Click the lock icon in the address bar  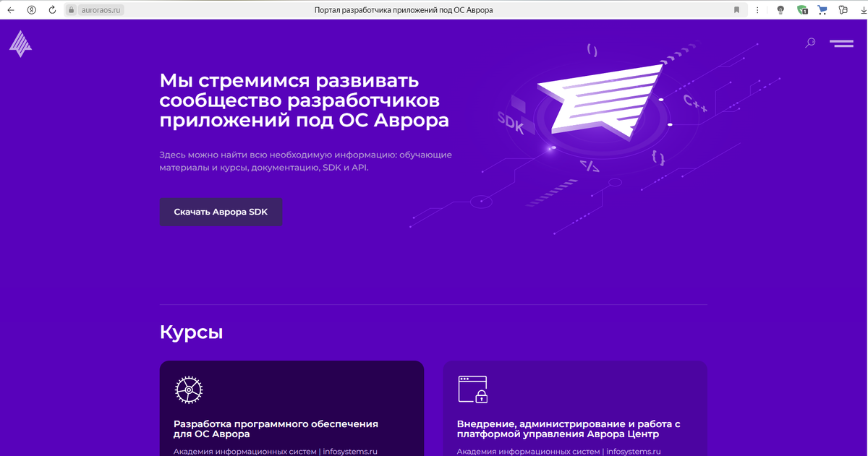[x=70, y=9]
